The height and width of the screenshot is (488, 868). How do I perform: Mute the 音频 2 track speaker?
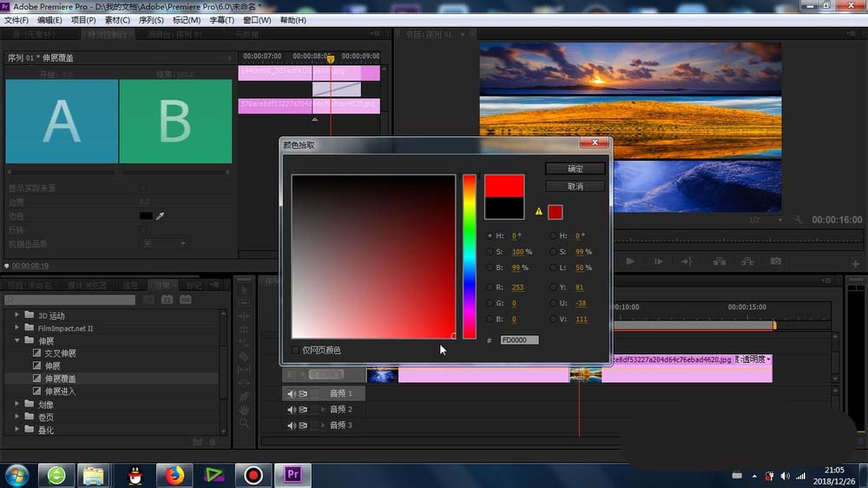pyautogui.click(x=291, y=409)
